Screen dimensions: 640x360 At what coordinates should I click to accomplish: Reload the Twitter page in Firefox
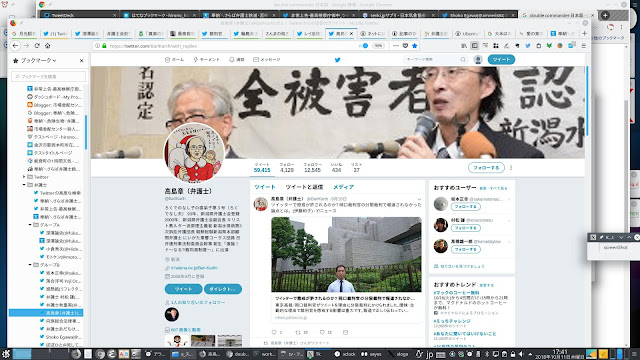click(x=37, y=46)
